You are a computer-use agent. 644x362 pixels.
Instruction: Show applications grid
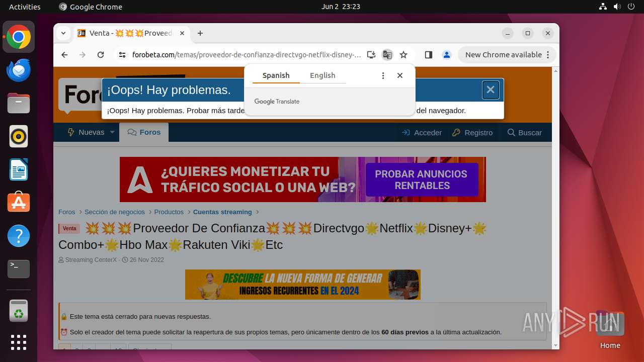(x=19, y=342)
